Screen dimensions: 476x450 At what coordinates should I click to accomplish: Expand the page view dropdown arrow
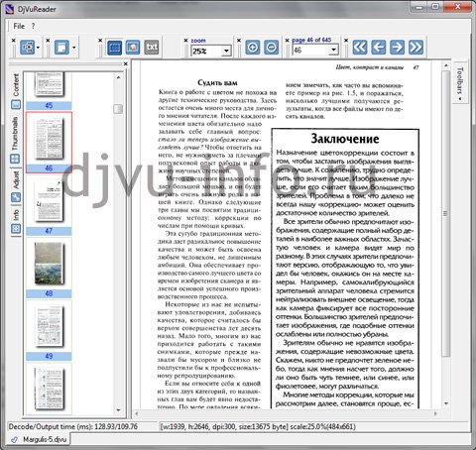point(73,48)
